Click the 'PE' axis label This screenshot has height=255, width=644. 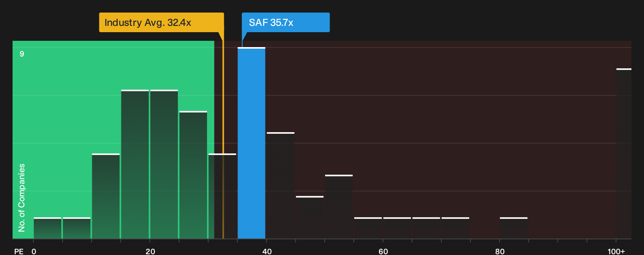(x=19, y=251)
